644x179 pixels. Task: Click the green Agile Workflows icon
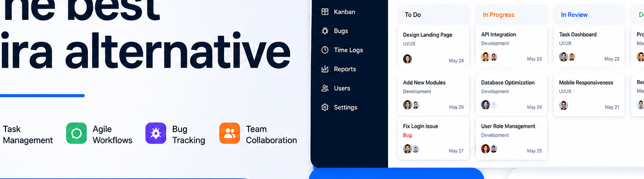(77, 133)
